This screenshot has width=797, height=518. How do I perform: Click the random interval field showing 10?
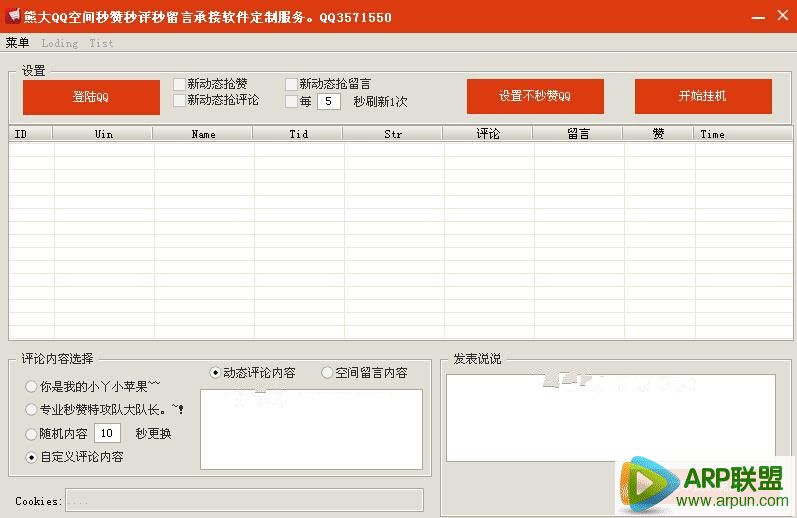coord(107,433)
